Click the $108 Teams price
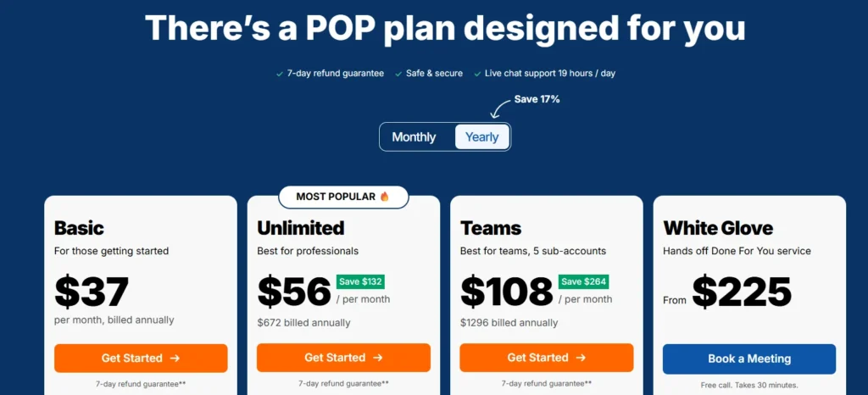 506,292
